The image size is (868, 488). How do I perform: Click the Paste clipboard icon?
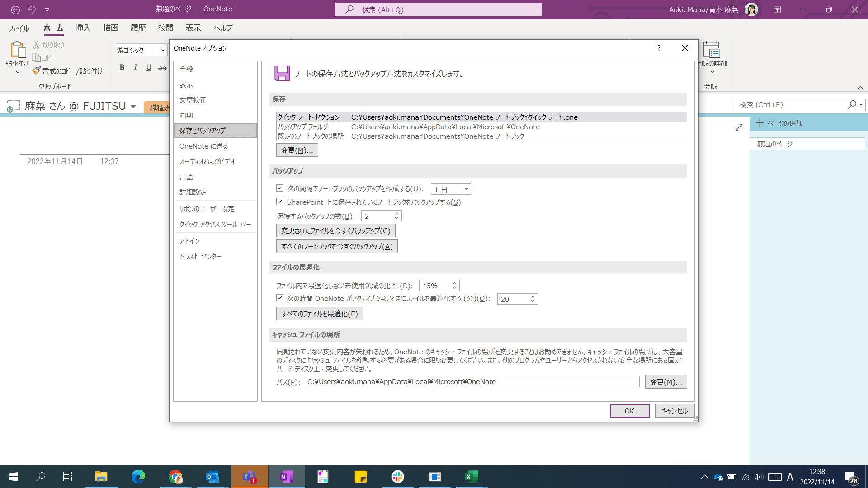(x=17, y=49)
